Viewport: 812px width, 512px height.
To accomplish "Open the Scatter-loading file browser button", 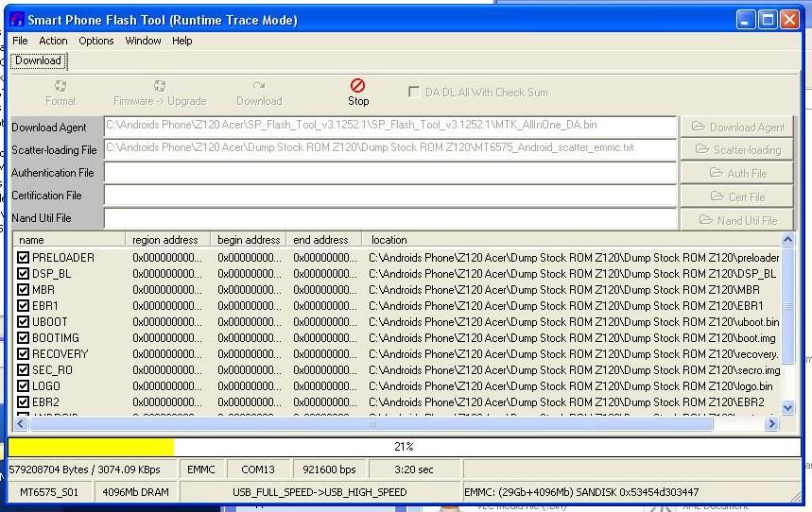I will point(737,149).
